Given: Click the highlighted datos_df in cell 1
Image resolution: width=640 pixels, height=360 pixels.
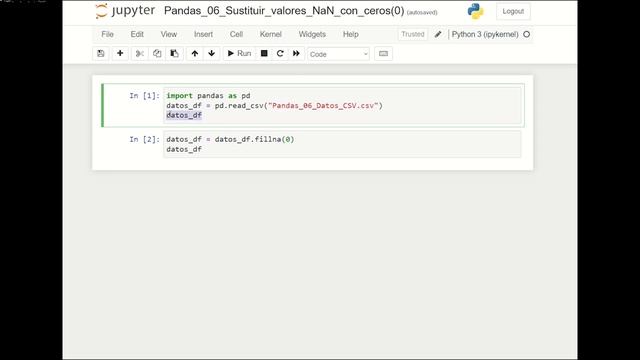Looking at the screenshot, I should pyautogui.click(x=184, y=116).
